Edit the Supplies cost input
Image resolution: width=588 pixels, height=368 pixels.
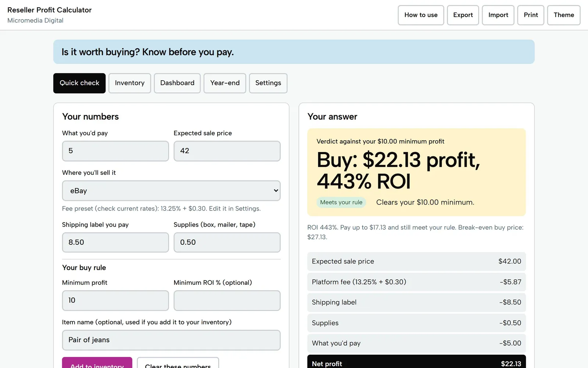pyautogui.click(x=227, y=242)
